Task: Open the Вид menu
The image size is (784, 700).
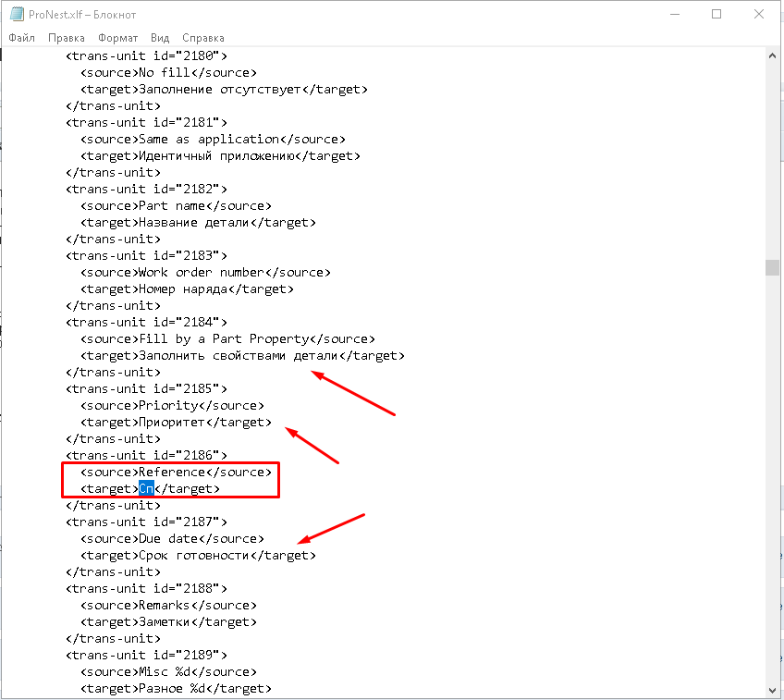Action: pos(160,38)
